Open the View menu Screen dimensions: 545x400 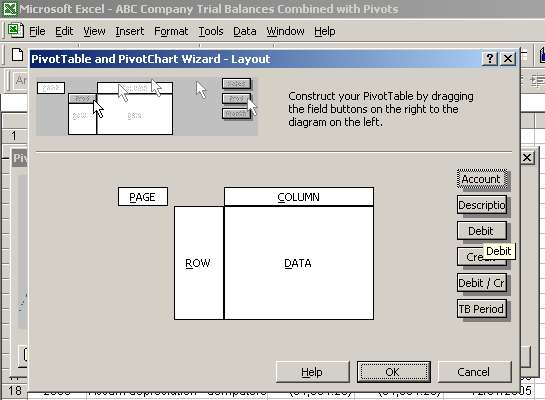click(94, 31)
